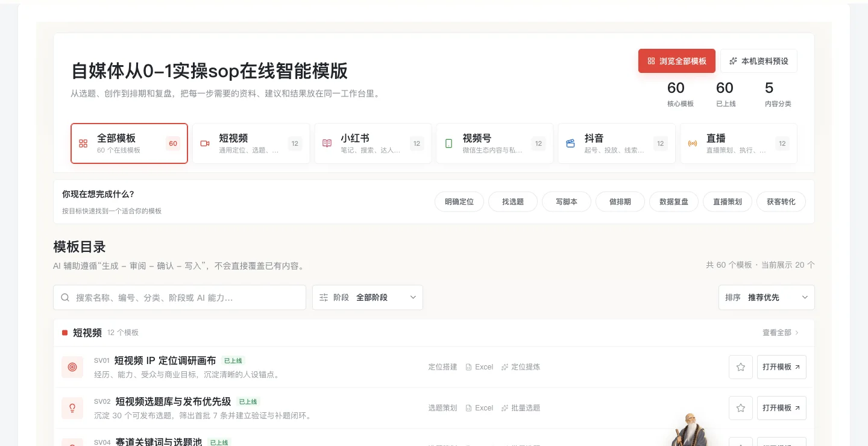868x446 pixels.
Task: Choose the 获客转化 goal chip
Action: point(781,202)
